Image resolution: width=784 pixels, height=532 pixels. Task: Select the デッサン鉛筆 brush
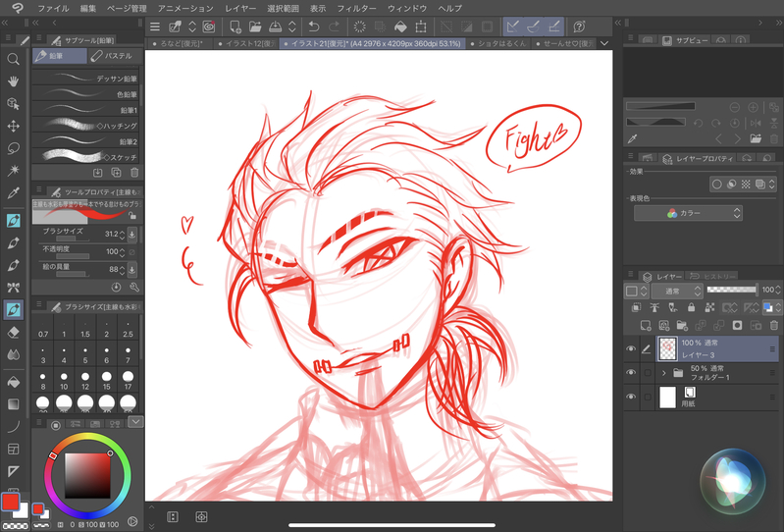coord(86,78)
